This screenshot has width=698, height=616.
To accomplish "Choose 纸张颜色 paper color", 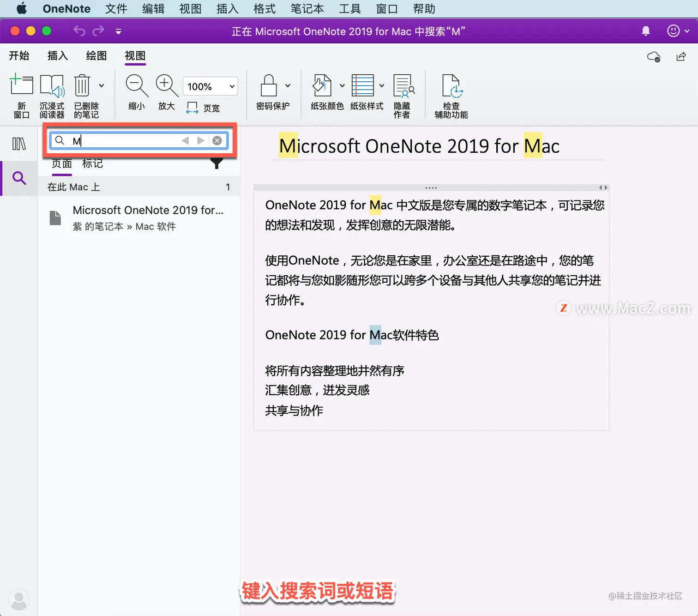I will 327,92.
